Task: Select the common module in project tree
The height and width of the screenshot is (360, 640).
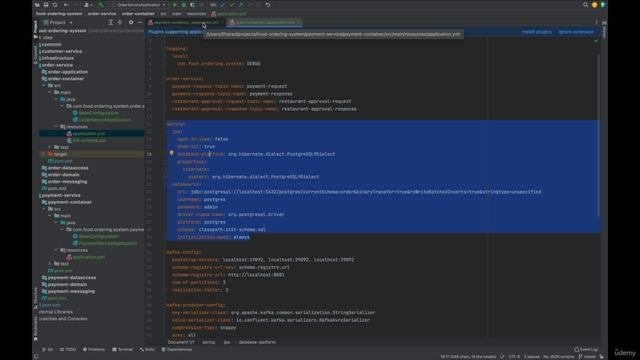Action: coord(51,44)
